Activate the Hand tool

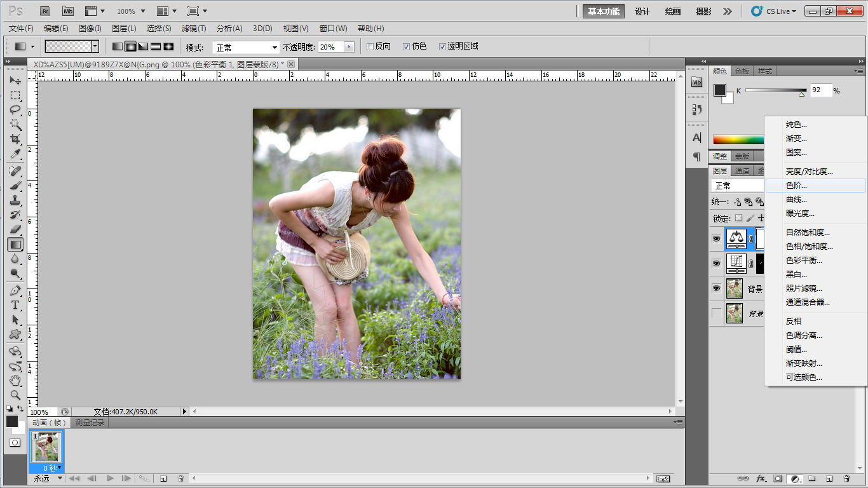click(x=15, y=381)
